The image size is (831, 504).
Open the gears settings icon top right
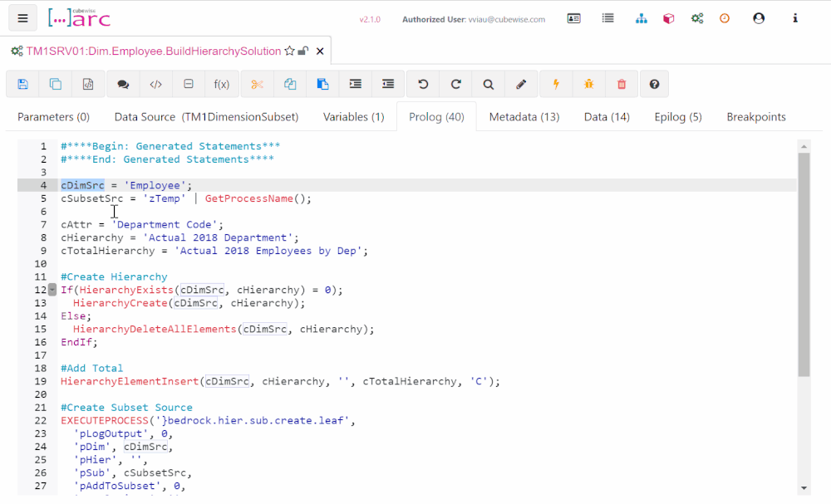coord(697,17)
